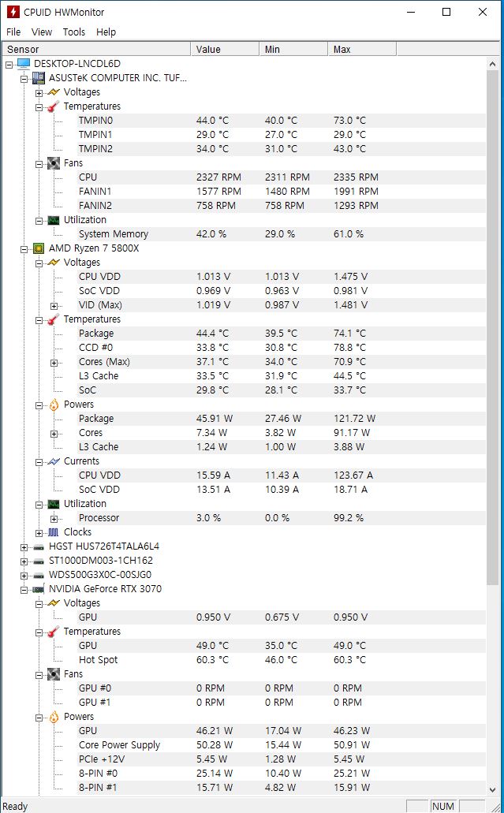This screenshot has width=504, height=813.
Task: Expand the HGST HUS726T4TALA6L4 drive node
Action: pos(24,547)
